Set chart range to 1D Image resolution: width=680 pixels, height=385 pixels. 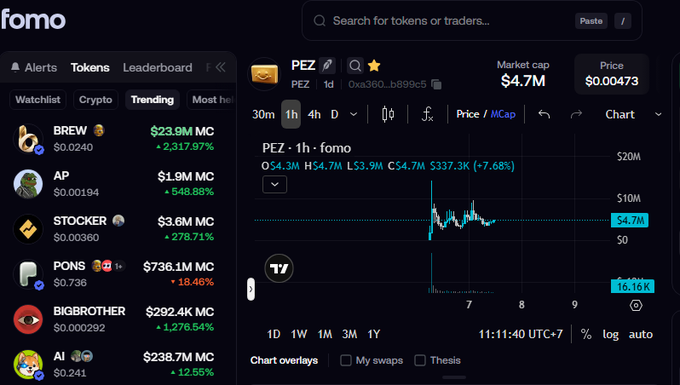[274, 334]
